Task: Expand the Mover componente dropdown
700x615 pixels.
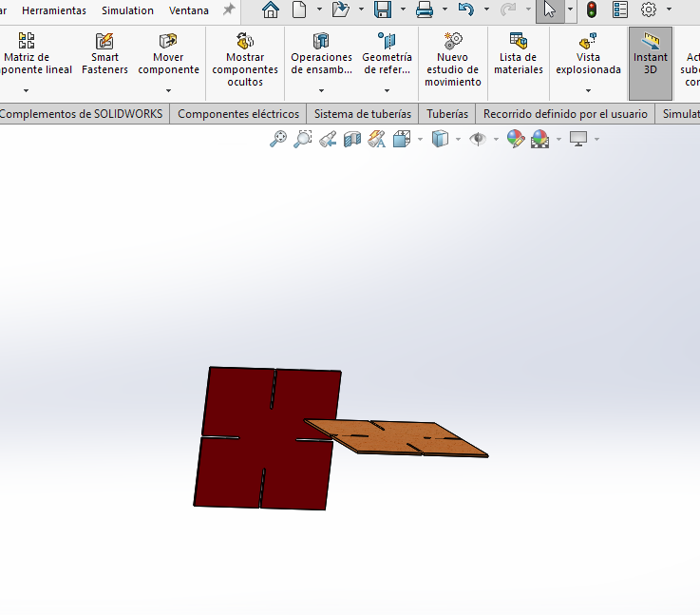Action: (168, 90)
